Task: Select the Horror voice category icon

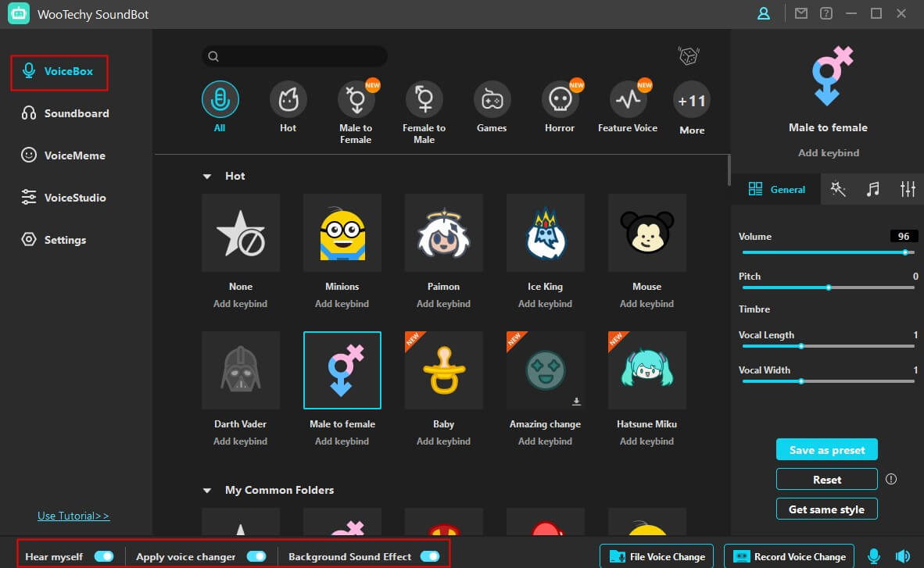Action: pos(560,100)
